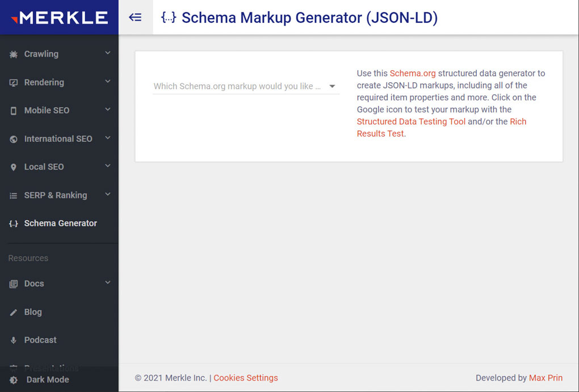
Task: Click the Schema Markup Generator page title
Action: (x=309, y=18)
